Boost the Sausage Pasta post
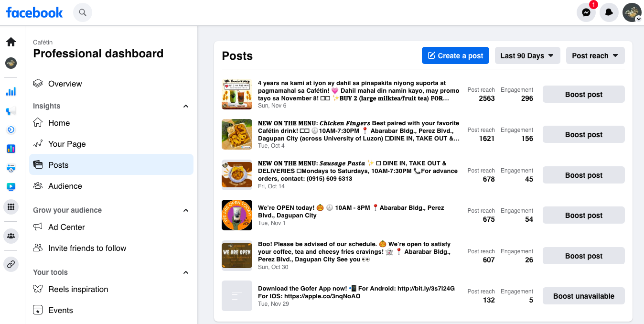The width and height of the screenshot is (644, 324). coord(584,175)
